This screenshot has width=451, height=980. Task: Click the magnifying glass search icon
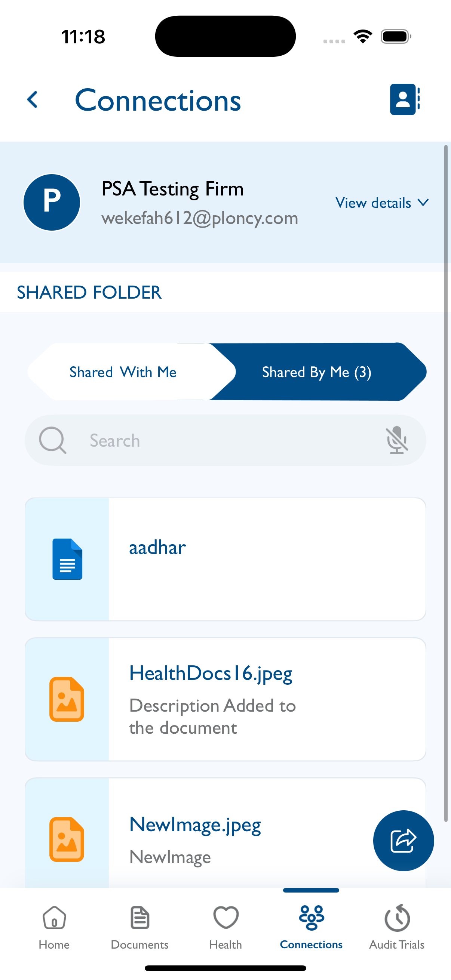(52, 440)
